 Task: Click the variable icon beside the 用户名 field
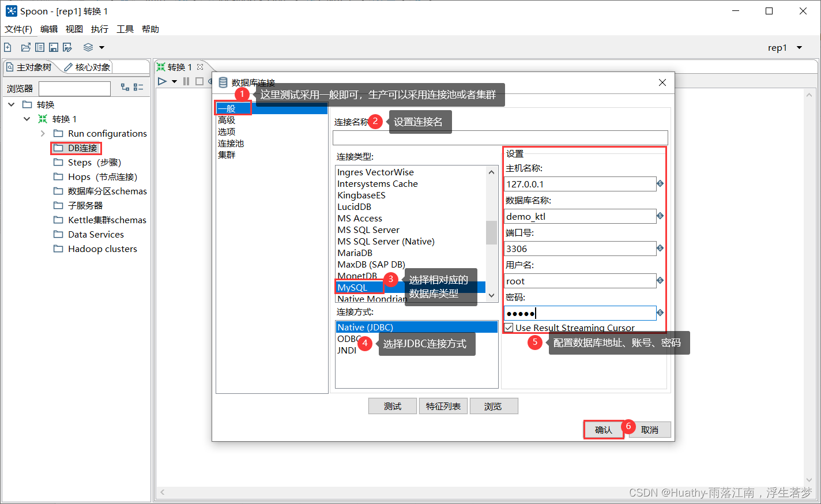click(660, 280)
